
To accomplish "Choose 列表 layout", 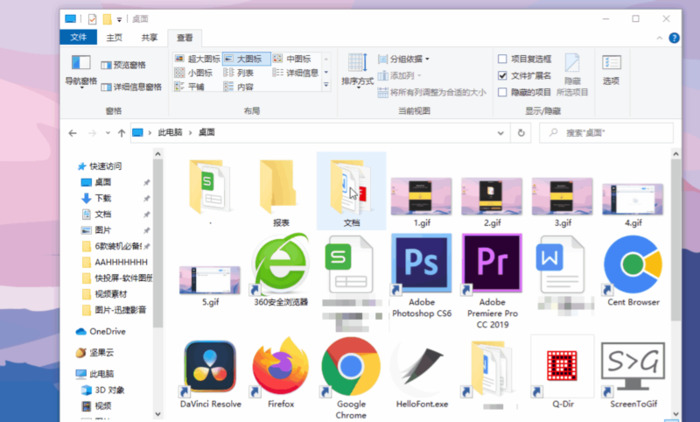I will click(x=238, y=72).
